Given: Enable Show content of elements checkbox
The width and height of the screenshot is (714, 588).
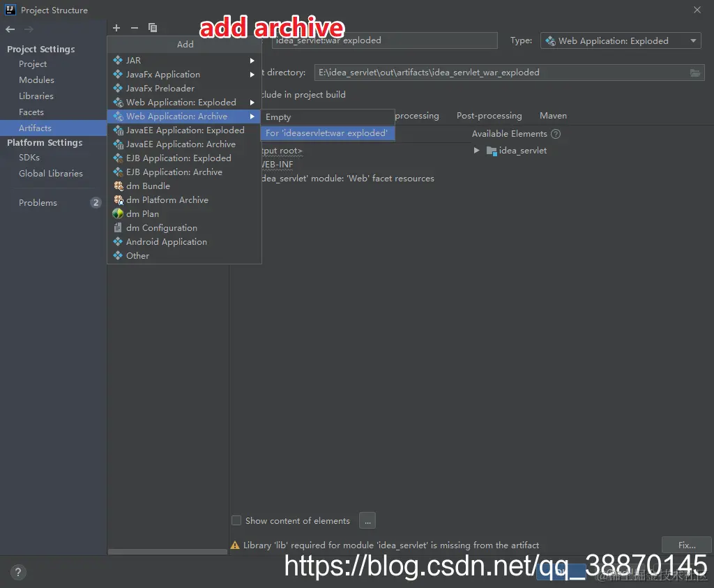Looking at the screenshot, I should coord(236,520).
